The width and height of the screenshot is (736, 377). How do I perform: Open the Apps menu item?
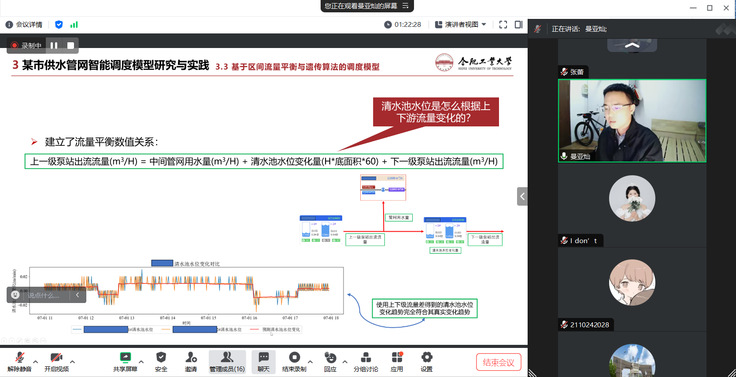point(397,362)
